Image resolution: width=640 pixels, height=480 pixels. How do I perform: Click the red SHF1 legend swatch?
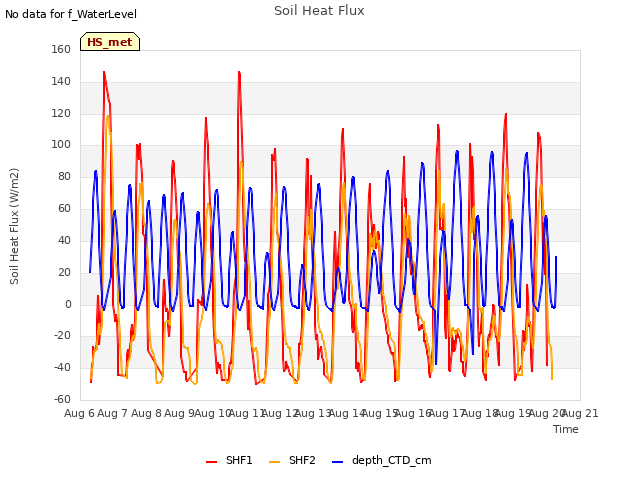coord(211,462)
